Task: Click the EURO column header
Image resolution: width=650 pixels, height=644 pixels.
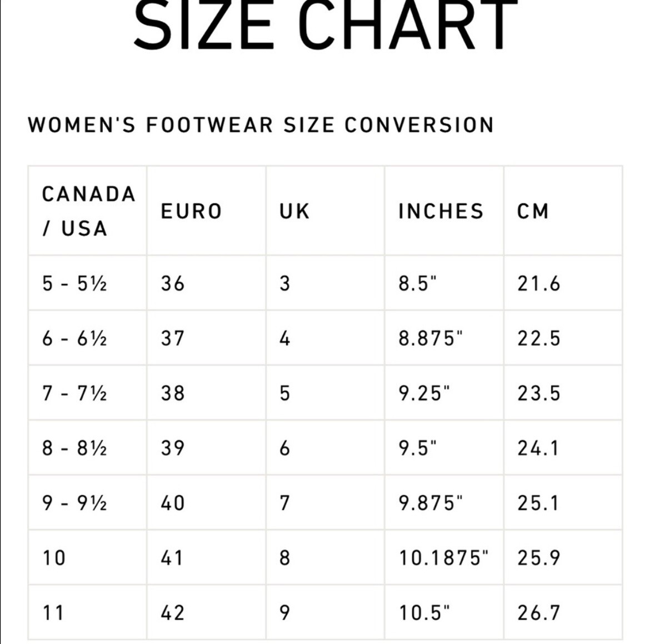Action: (x=207, y=211)
